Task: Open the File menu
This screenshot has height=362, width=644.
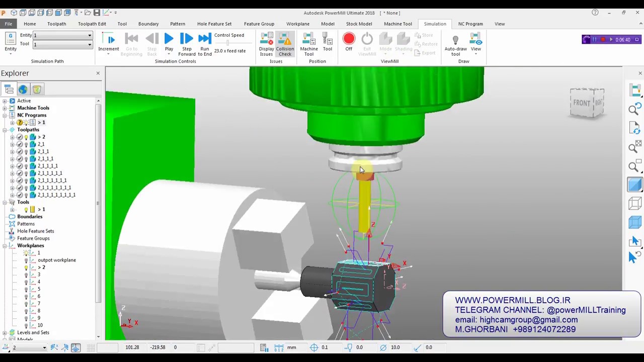Action: coord(9,24)
